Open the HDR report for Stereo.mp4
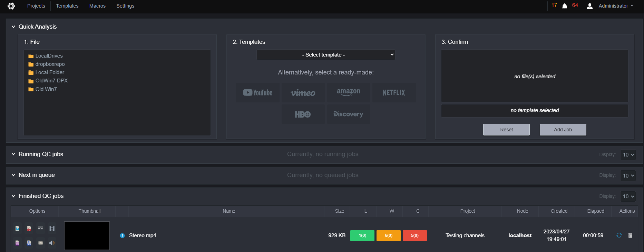The height and width of the screenshot is (252, 644). click(x=40, y=228)
